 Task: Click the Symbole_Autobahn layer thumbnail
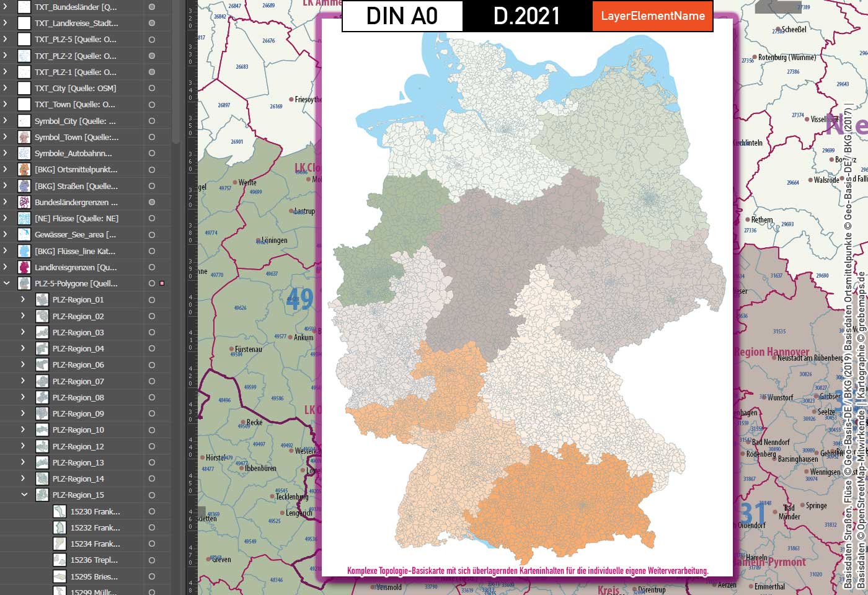click(x=25, y=153)
